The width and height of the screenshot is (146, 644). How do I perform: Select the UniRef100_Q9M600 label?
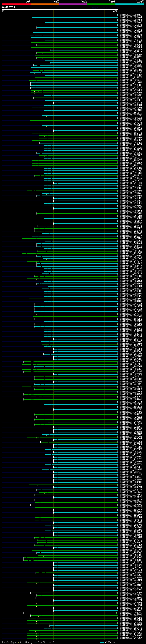tap(131, 299)
